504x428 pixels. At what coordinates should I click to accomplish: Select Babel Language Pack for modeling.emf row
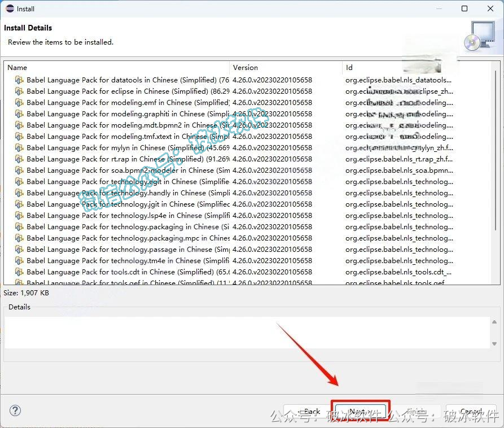click(248, 102)
